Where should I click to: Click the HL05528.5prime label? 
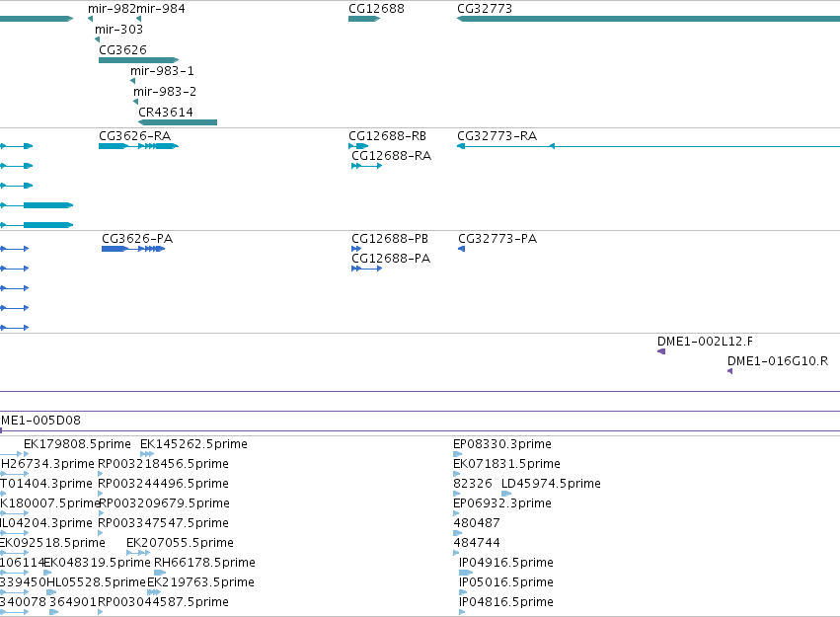tap(97, 582)
